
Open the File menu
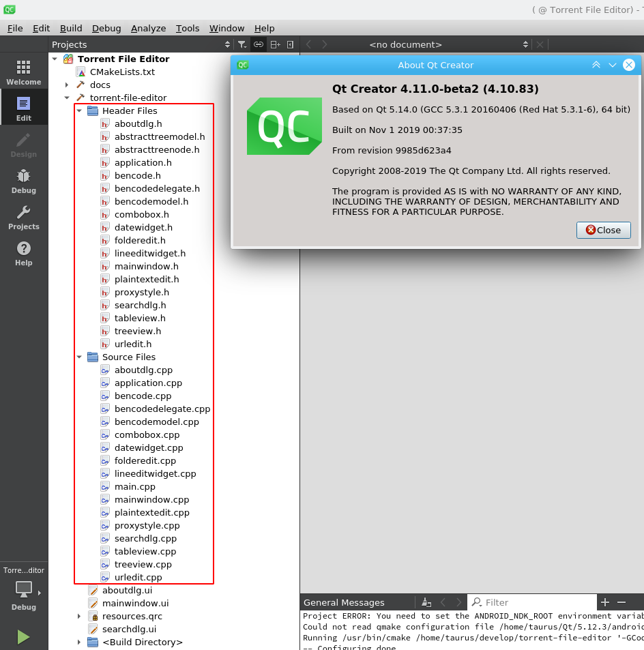click(x=15, y=28)
